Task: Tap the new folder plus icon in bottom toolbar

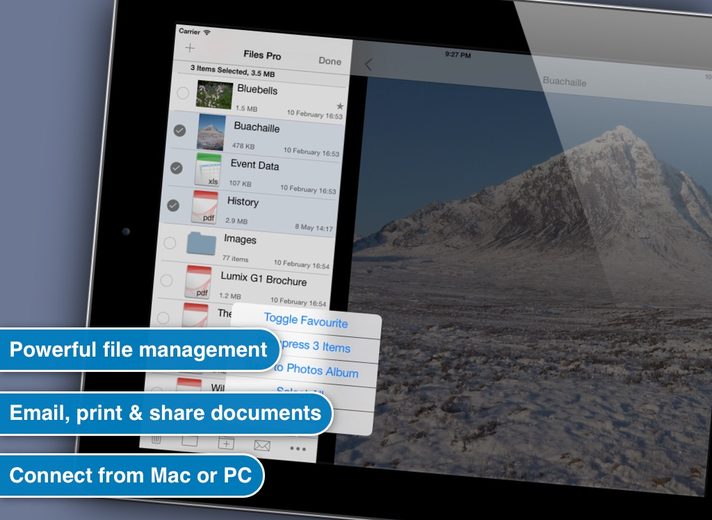Action: coord(226,443)
